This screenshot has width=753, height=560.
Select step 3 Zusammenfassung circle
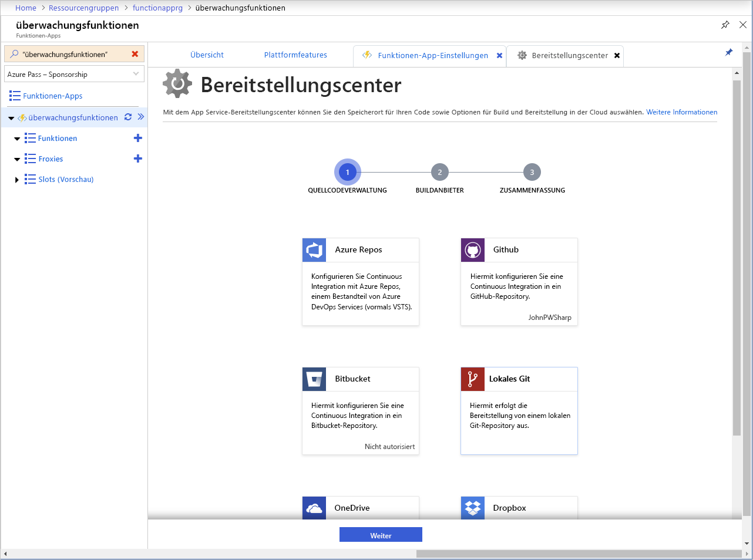532,172
